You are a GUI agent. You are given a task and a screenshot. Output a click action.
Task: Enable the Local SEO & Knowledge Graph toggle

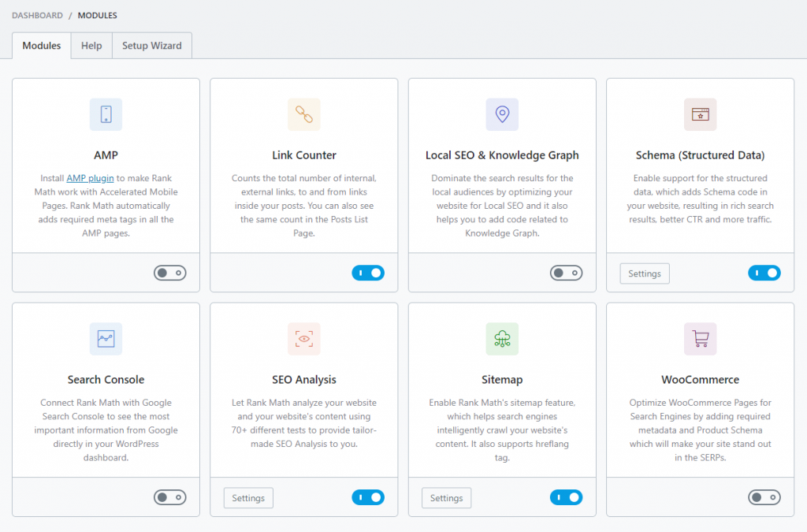coord(566,273)
